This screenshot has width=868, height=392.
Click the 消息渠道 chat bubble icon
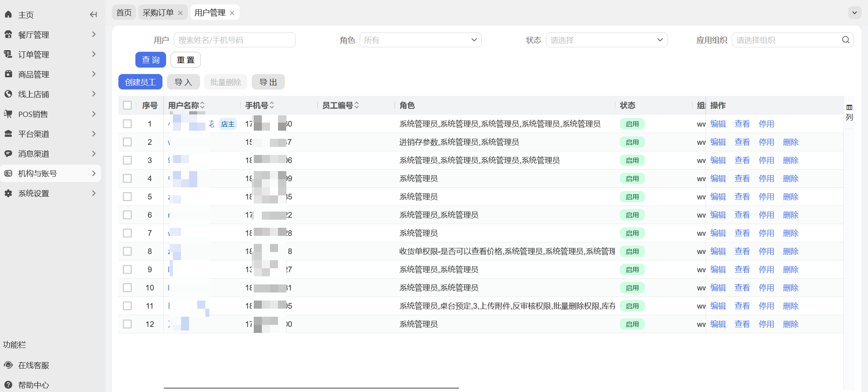(x=8, y=153)
